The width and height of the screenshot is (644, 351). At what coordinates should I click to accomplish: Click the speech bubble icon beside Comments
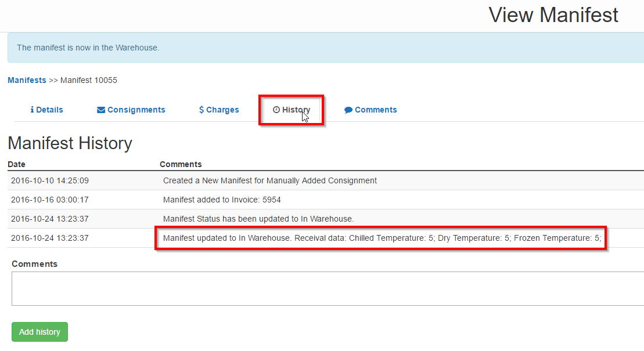348,110
